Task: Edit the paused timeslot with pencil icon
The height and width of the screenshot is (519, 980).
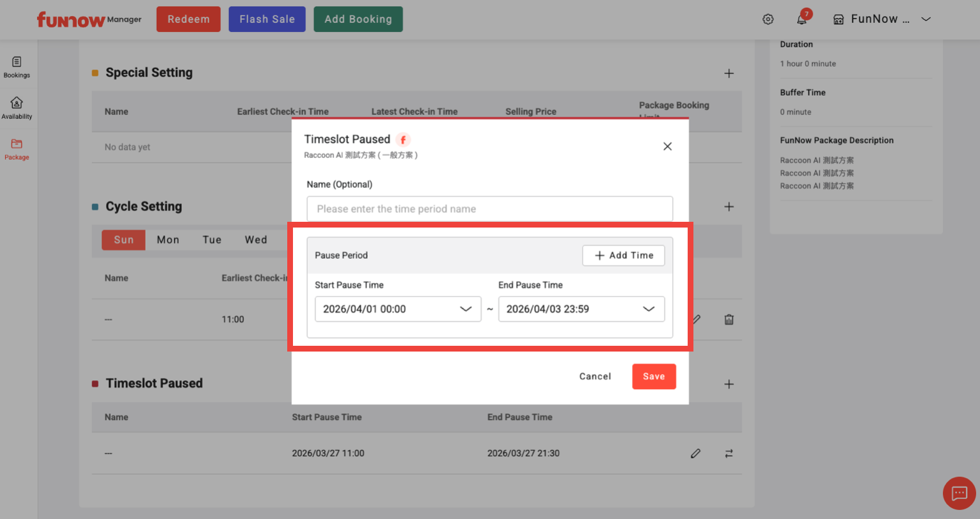Action: 695,453
